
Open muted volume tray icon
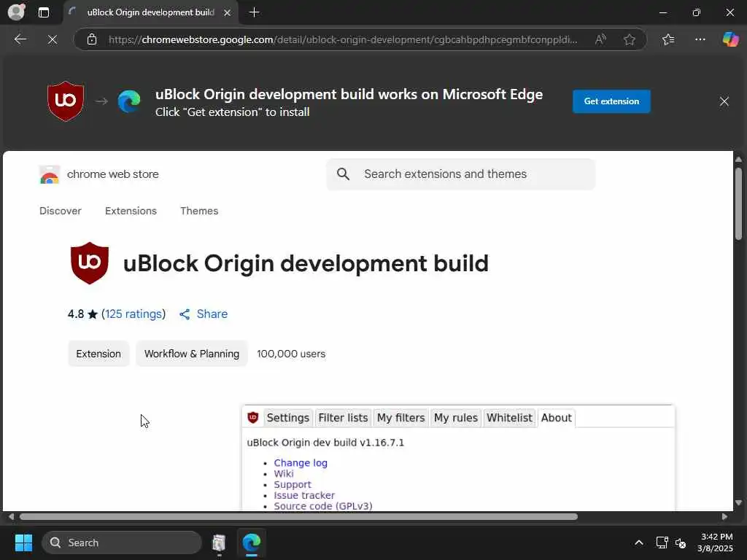[681, 542]
